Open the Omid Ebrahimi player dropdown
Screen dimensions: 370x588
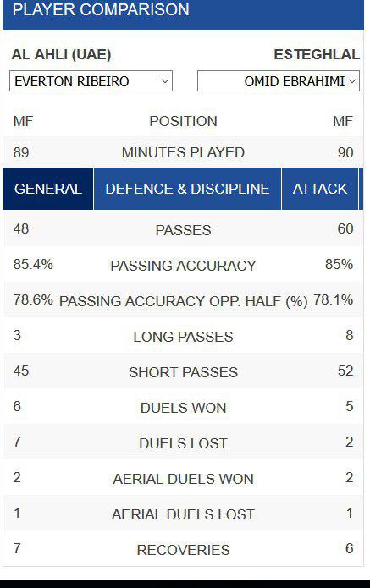tap(279, 80)
